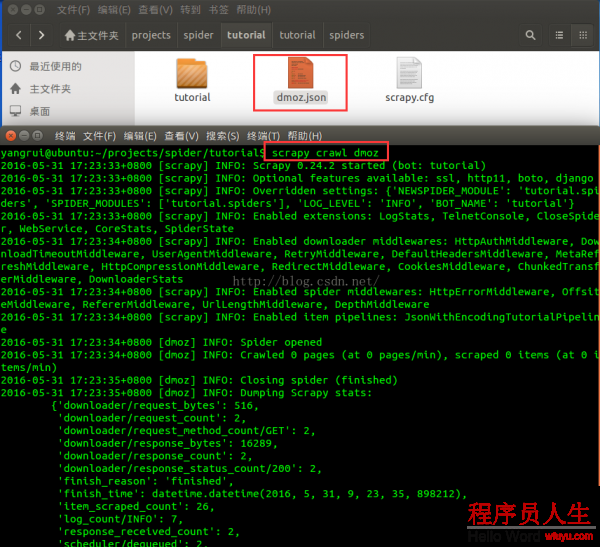Maximize the file manager window
The width and height of the screenshot is (600, 547).
point(39,10)
